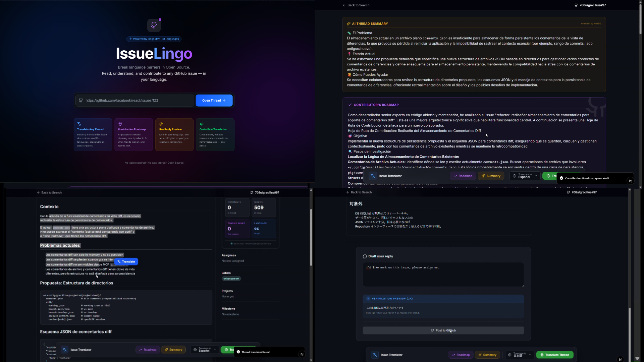The height and width of the screenshot is (362, 644).
Task: Open Español dropdown beside 'Contribution Roadmap generated' toast
Action: pos(525,176)
